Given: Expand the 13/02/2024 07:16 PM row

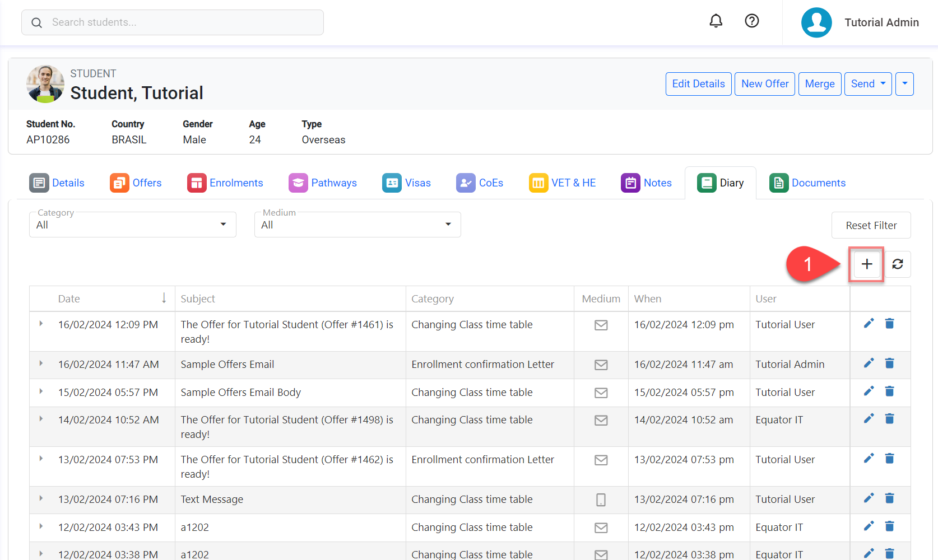Looking at the screenshot, I should click(x=41, y=498).
